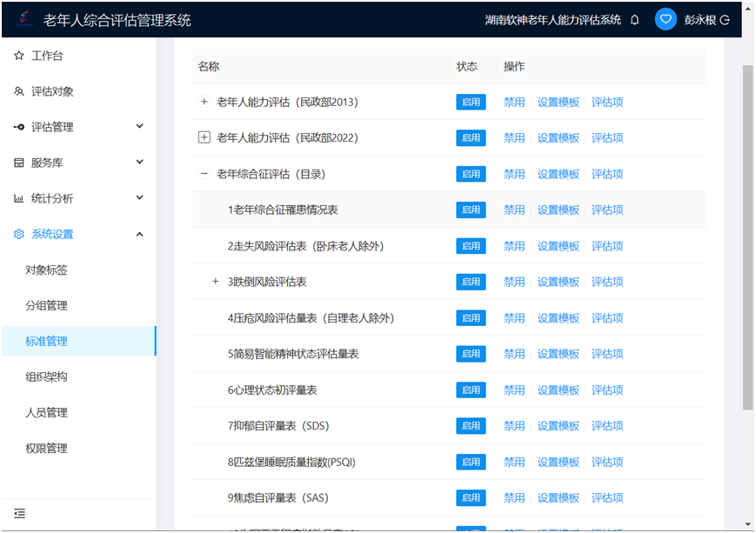
Task: Open 人员管理 in the sidebar
Action: coord(46,412)
